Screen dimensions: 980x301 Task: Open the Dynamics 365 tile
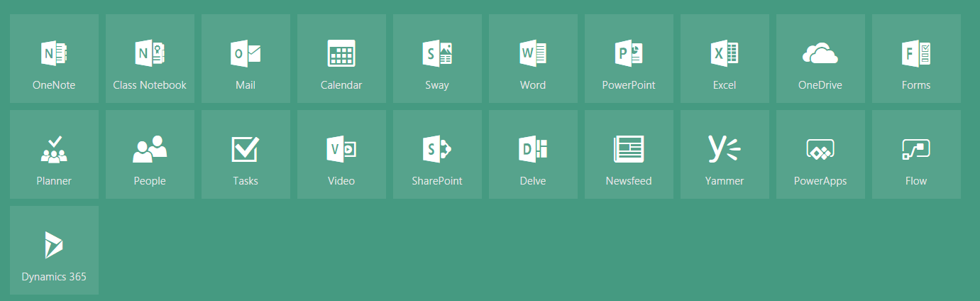click(x=54, y=250)
